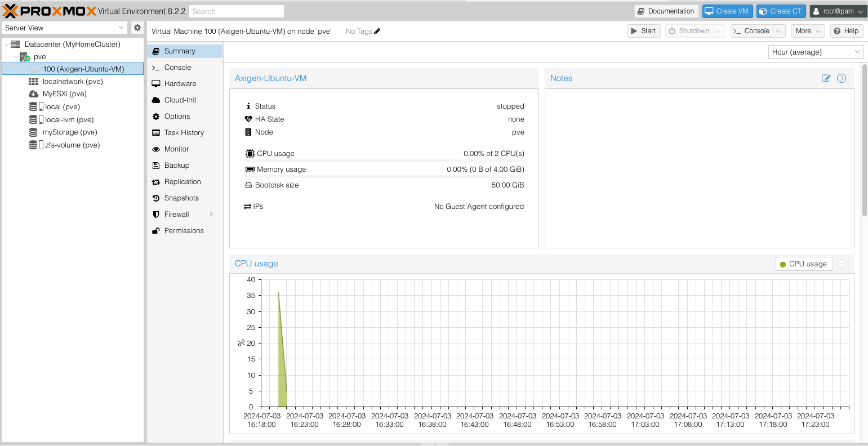Viewport: 868px width, 446px height.
Task: Click the local-lvm storage icon
Action: [36, 120]
